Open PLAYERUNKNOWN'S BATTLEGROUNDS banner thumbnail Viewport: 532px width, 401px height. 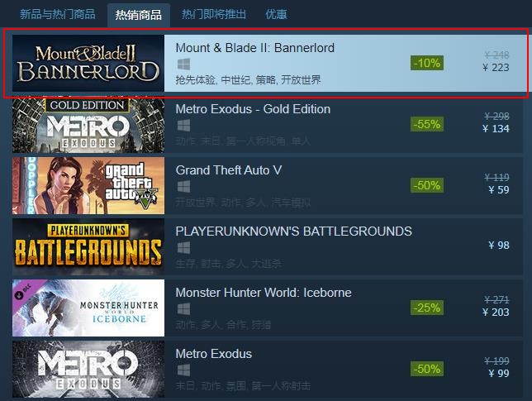tap(88, 246)
